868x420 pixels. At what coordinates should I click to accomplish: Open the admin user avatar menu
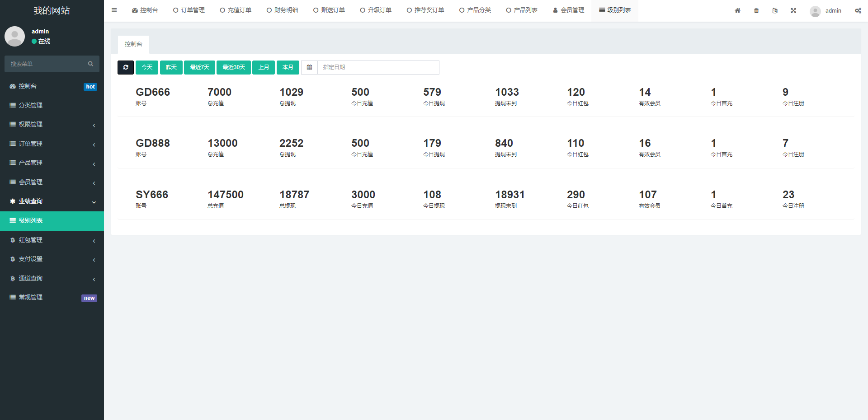826,11
